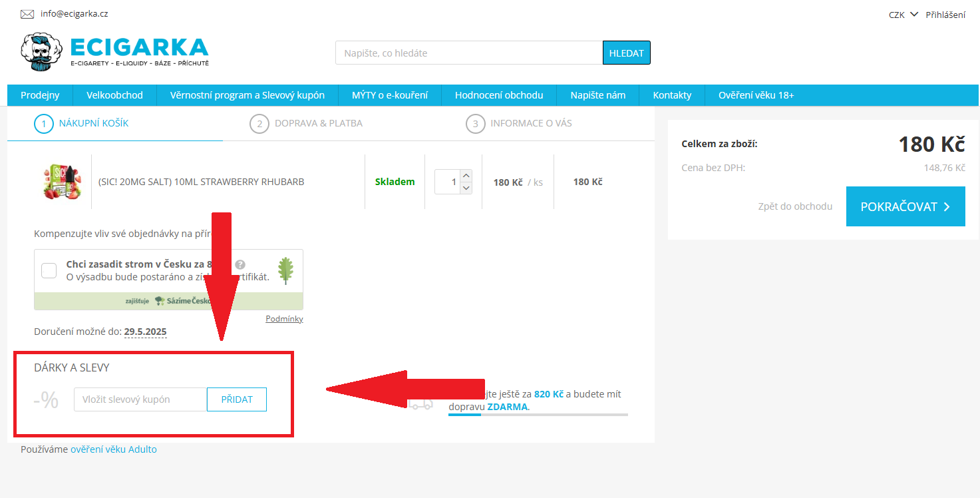
Task: Open the Ecigarka skull logo homepage
Action: pyautogui.click(x=114, y=52)
